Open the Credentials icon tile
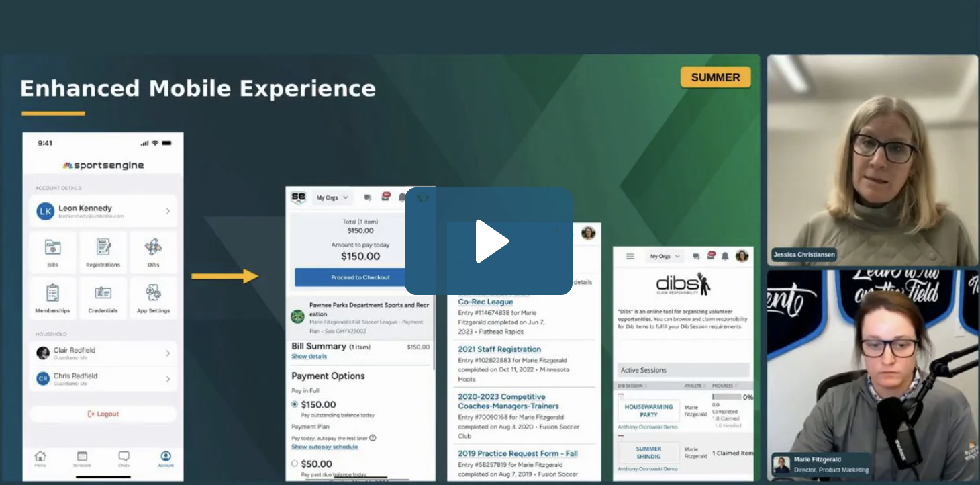 pos(103,298)
